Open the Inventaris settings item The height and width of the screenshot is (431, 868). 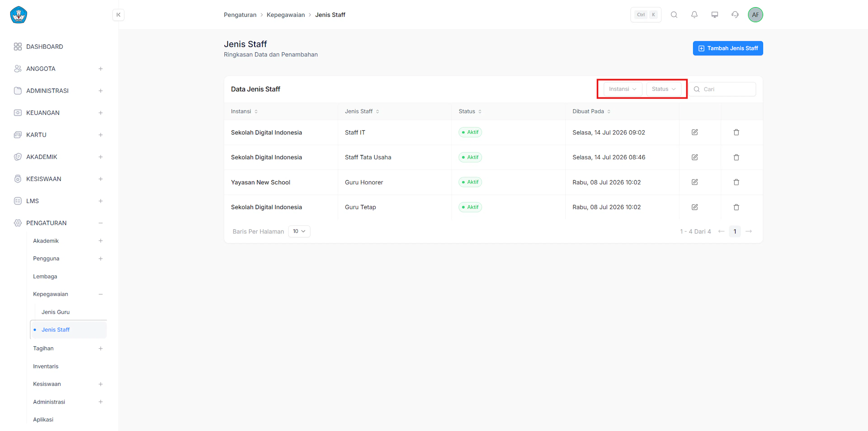click(45, 366)
